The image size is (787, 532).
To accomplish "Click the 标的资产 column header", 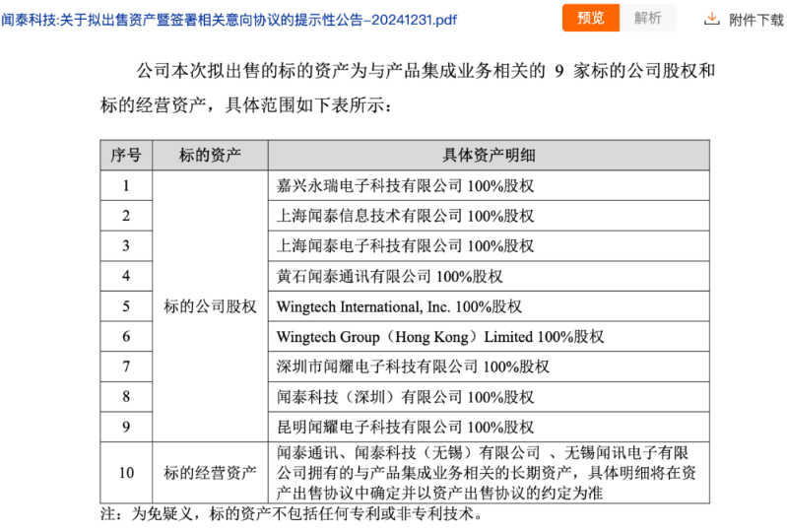I will (209, 155).
